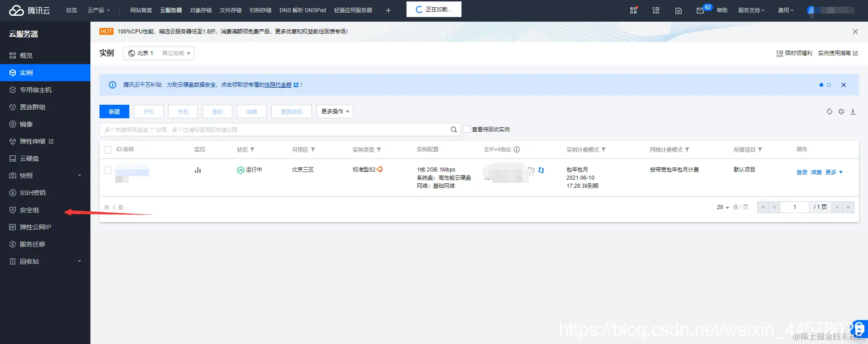This screenshot has width=868, height=344.
Task: Refresh the instance list
Action: tap(830, 112)
